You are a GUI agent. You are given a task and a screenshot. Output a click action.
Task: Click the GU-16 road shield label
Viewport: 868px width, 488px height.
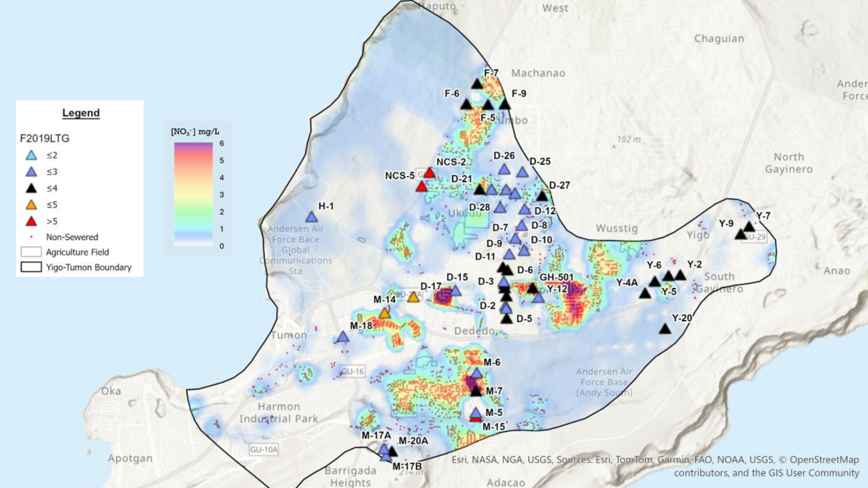click(352, 371)
